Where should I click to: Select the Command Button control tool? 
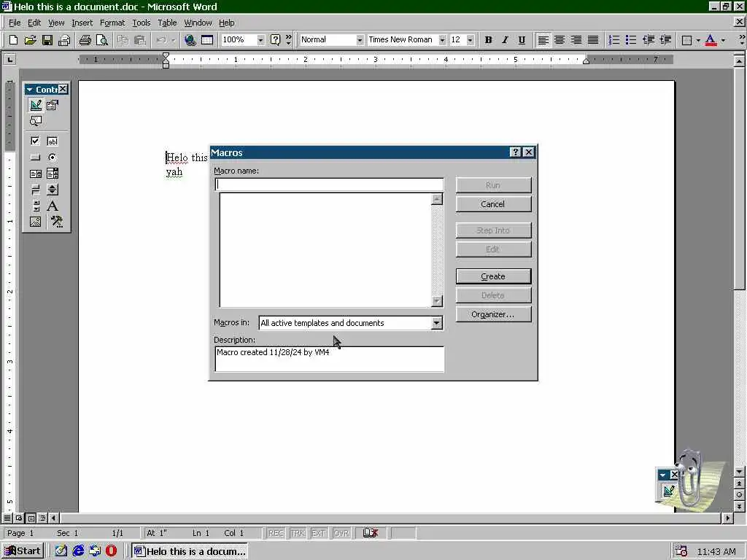tap(35, 157)
